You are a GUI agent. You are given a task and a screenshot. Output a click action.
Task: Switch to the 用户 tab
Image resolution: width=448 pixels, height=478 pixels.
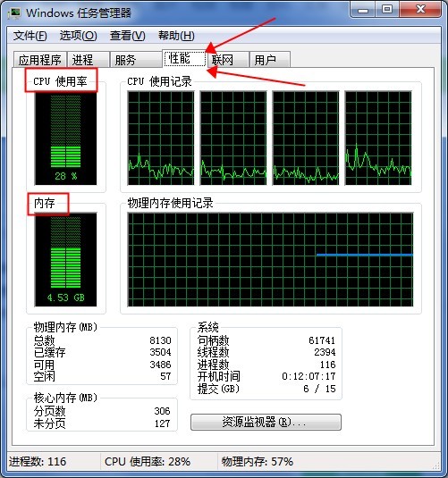[269, 60]
